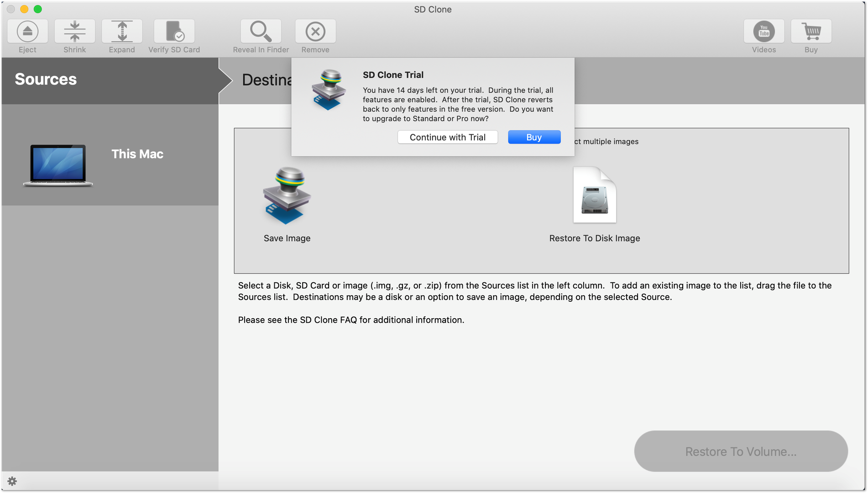Click the blue Buy button in dialog

click(534, 137)
